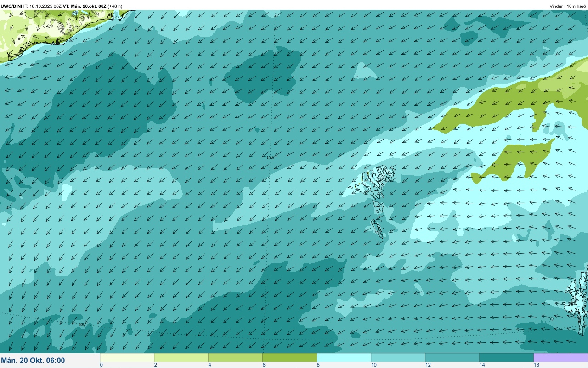Click the 'UWC/DINI IT: 18.10.2025 06Z' header text
The image size is (588, 368).
(31, 6)
